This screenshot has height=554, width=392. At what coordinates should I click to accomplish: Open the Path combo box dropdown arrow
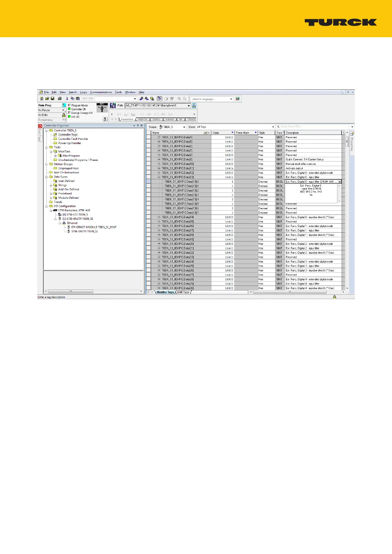(x=189, y=106)
